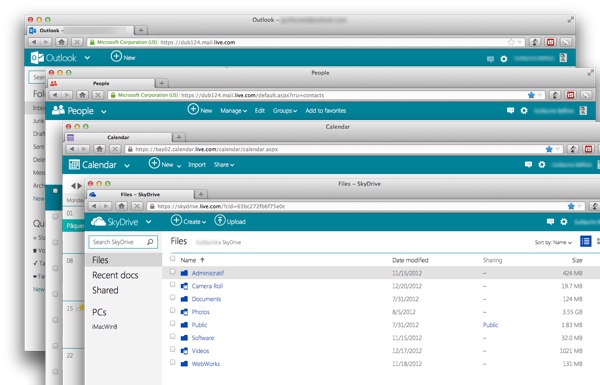Select Recent docs in SkyDrive sidebar
Viewport: 600px width, 385px height.
[115, 275]
